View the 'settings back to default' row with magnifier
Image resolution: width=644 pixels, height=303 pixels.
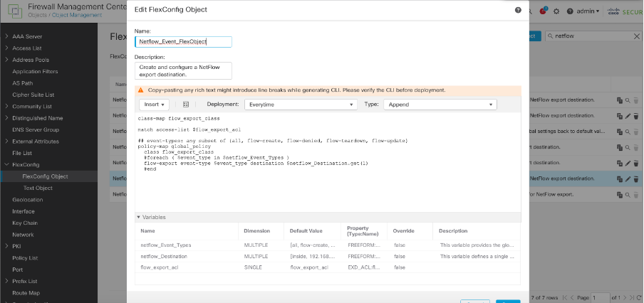click(628, 132)
